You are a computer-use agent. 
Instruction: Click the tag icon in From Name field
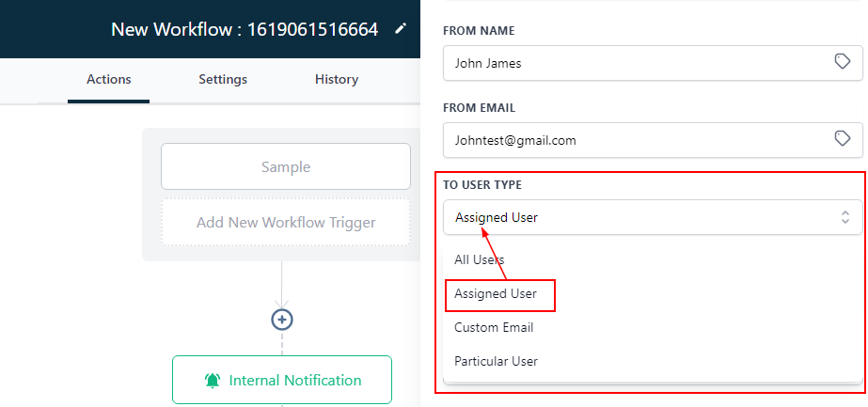pos(843,62)
